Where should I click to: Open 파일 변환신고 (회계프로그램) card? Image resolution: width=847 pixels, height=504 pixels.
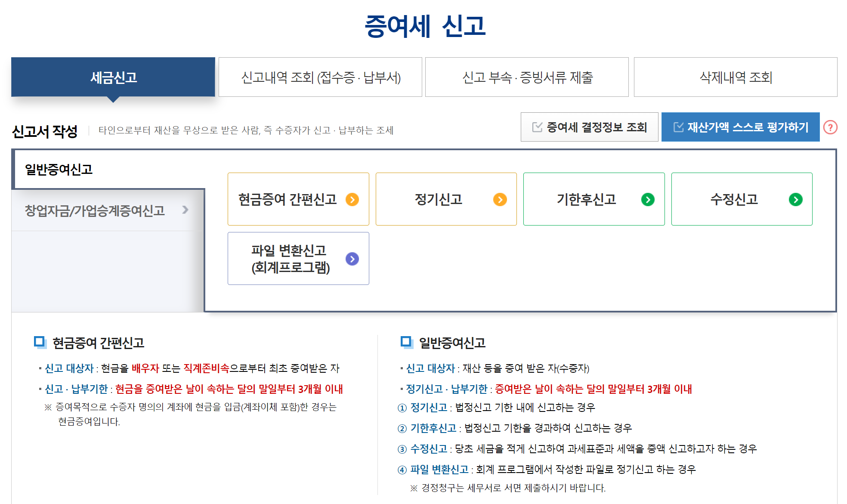(298, 258)
